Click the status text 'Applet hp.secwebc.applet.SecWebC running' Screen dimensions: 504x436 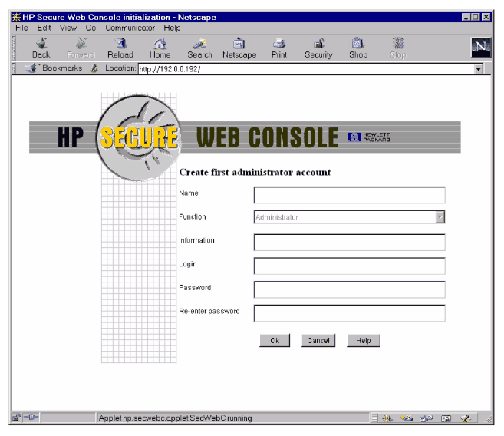175,418
